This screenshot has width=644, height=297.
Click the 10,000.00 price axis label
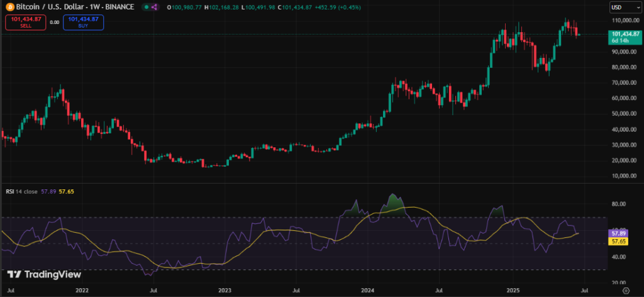coord(626,176)
